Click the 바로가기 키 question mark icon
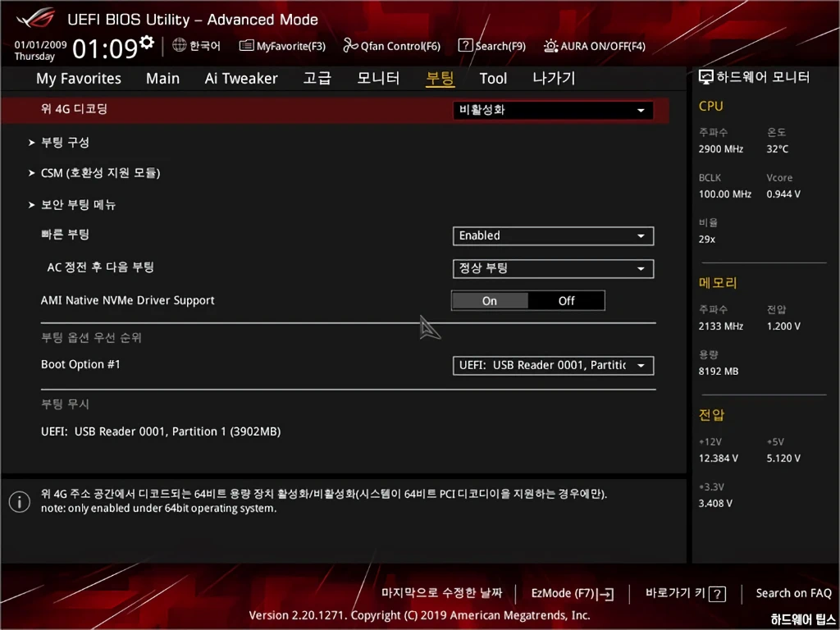This screenshot has height=630, width=840. point(717,594)
